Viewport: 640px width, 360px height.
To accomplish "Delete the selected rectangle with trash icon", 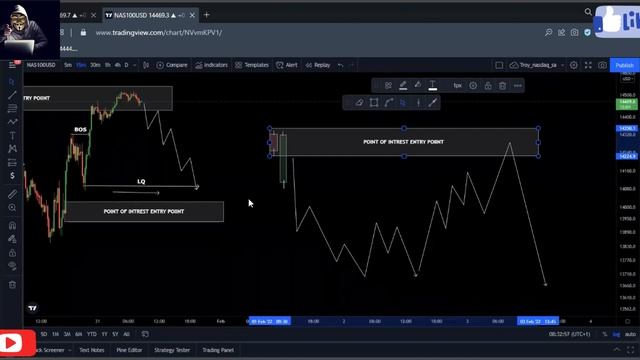I will [502, 85].
